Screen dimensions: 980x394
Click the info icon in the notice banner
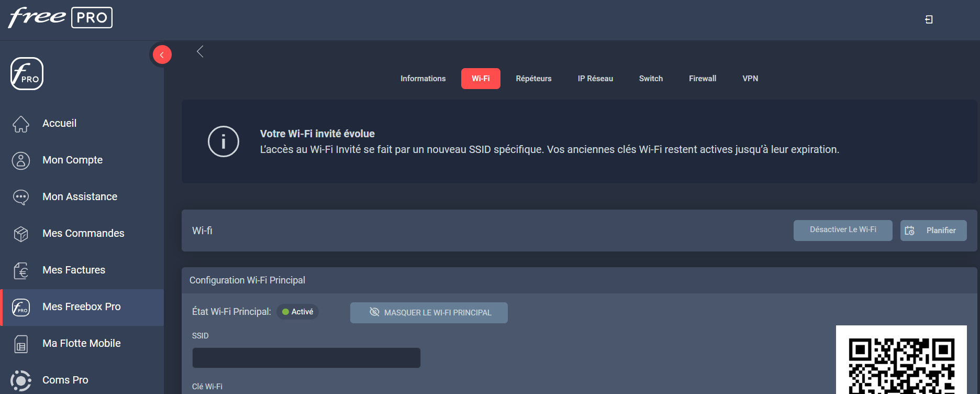point(224,141)
